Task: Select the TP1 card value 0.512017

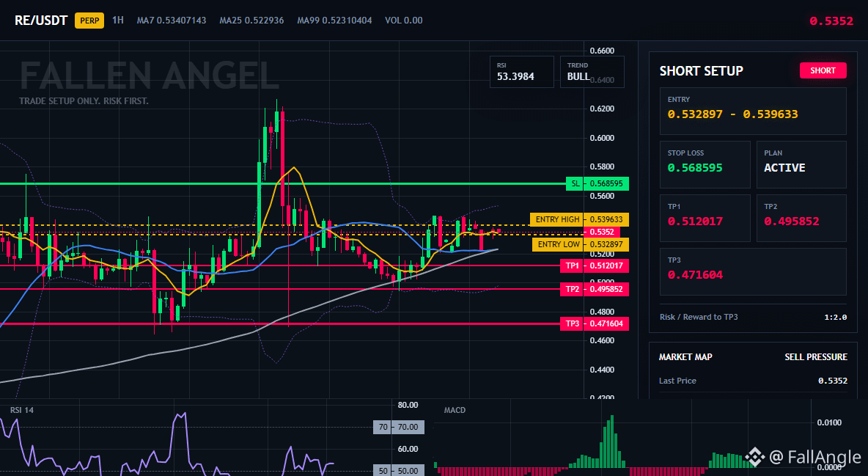Action: click(695, 221)
